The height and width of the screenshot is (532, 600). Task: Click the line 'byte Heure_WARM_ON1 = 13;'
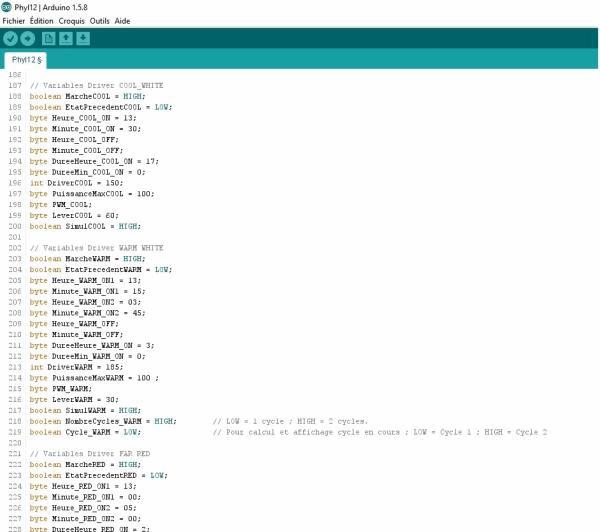coord(85,281)
